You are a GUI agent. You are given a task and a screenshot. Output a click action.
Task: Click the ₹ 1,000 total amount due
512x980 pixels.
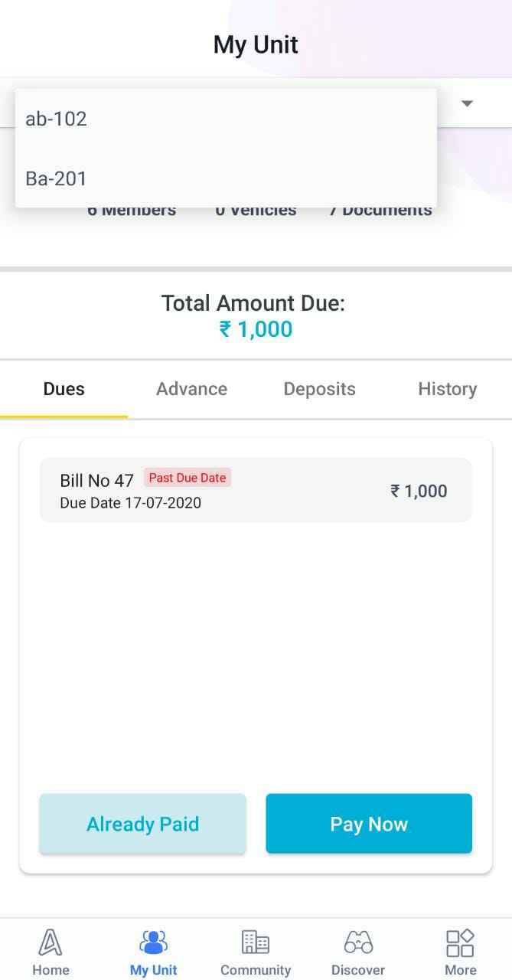(256, 329)
